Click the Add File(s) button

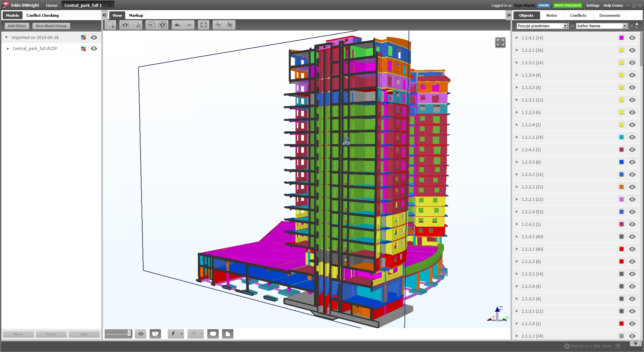point(17,26)
